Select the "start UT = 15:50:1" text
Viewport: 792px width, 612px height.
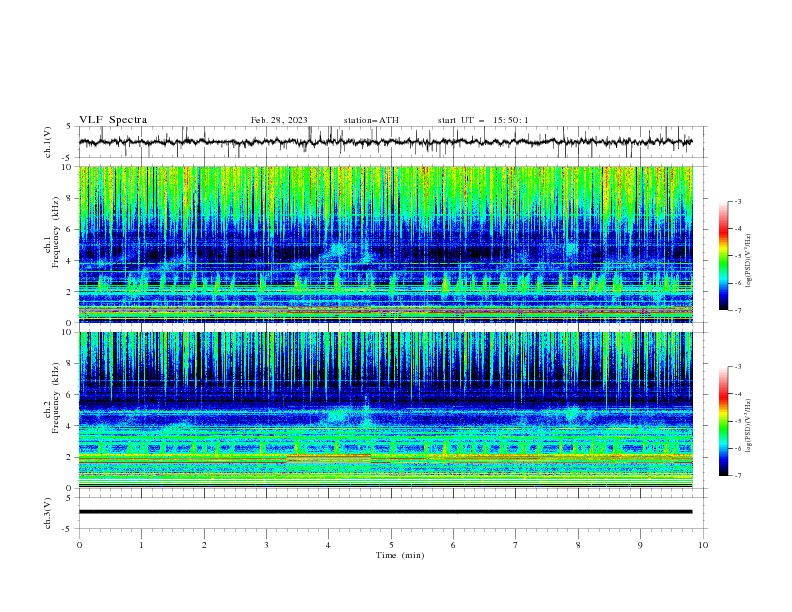483,120
